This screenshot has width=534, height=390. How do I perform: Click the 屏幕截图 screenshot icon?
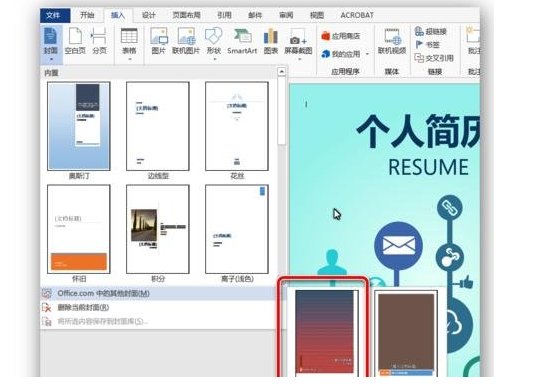[298, 36]
